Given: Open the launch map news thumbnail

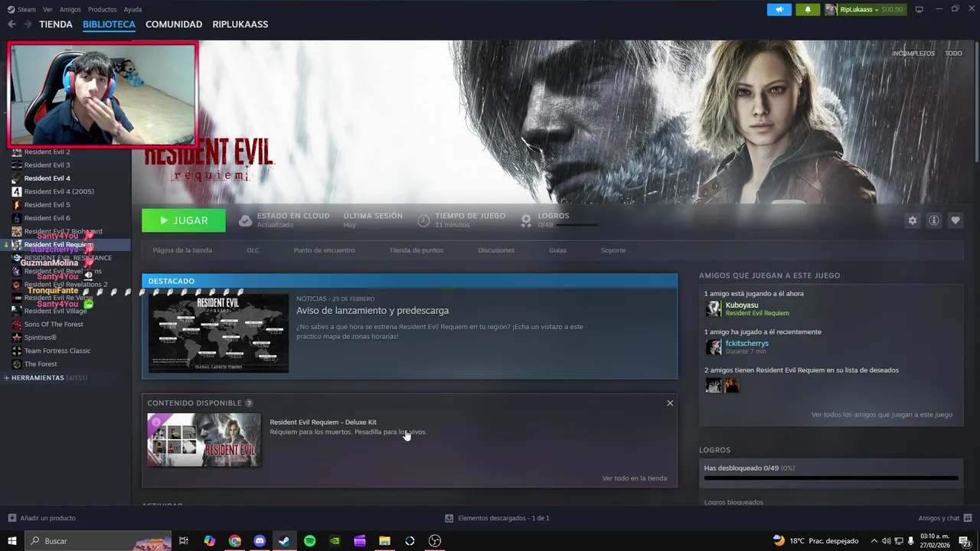Looking at the screenshot, I should (218, 334).
